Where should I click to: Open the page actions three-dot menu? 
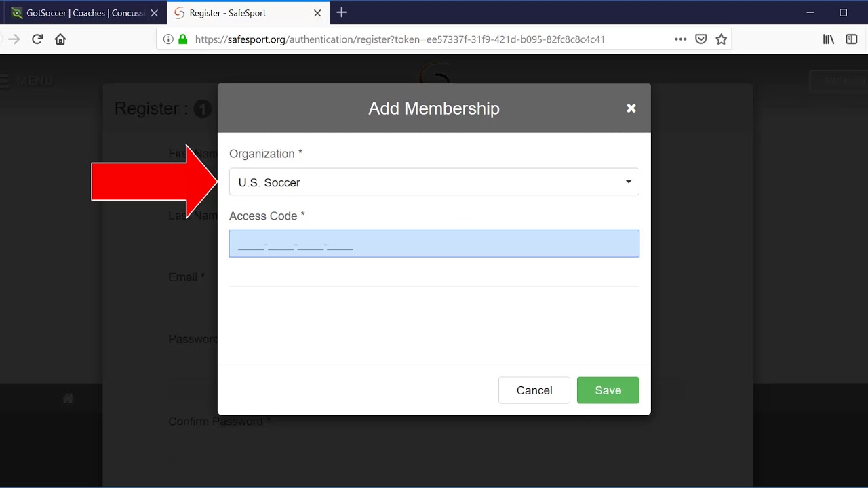click(x=681, y=39)
